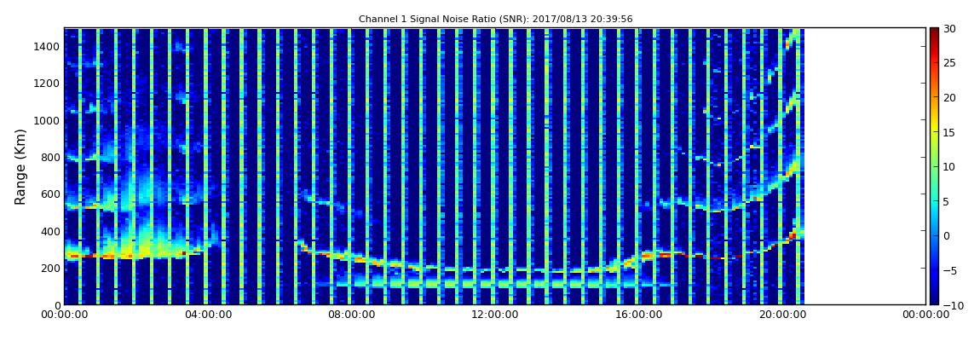The image size is (980, 347).
Task: Click the leftmost 00:00:00 time axis label
Action: tap(64, 315)
